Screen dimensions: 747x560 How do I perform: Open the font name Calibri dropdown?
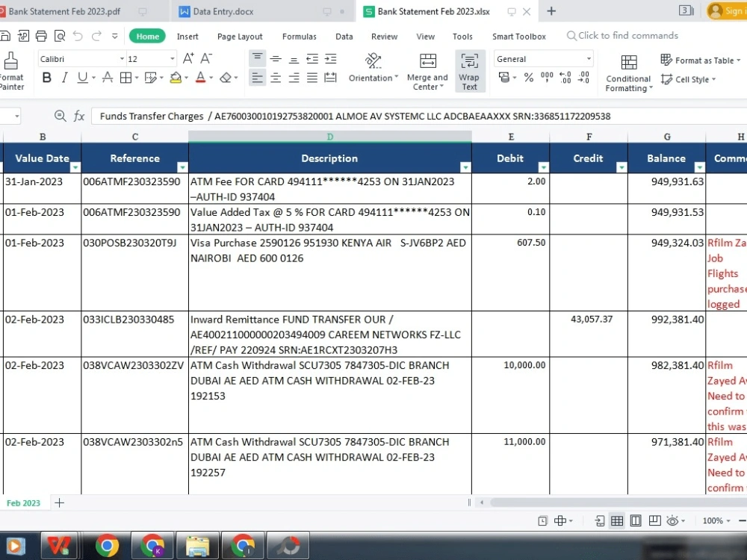(122, 58)
